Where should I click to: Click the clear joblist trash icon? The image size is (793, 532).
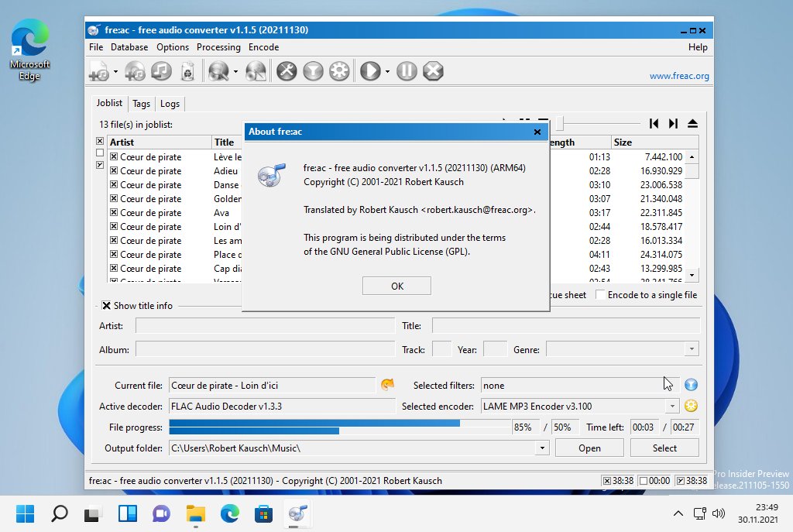click(187, 71)
